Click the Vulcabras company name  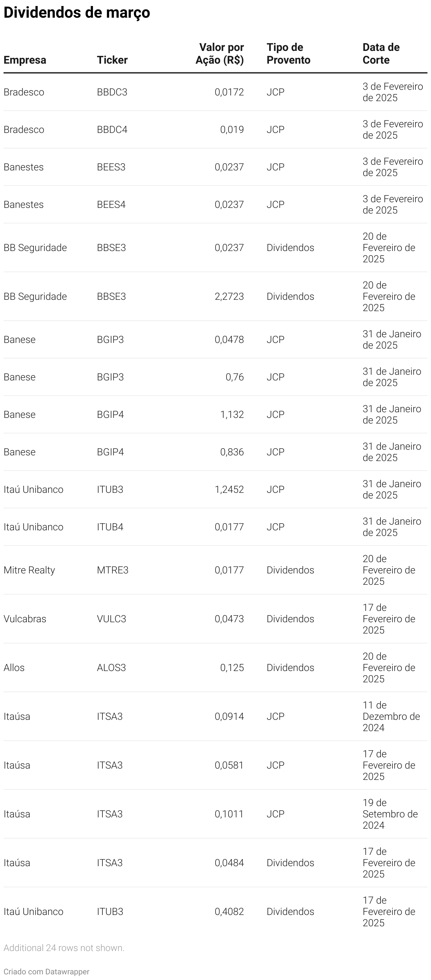pos(25,619)
